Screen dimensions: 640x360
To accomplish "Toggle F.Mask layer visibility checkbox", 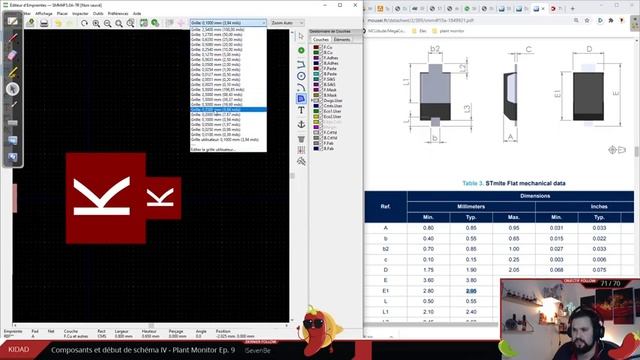I will pos(321,90).
